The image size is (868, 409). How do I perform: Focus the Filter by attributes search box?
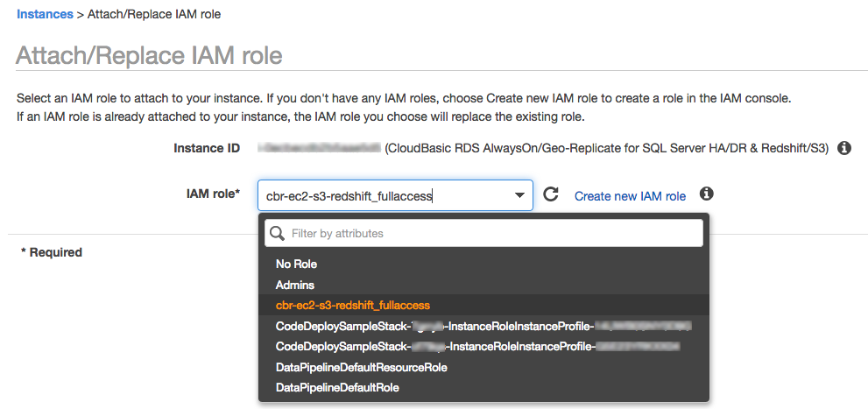[483, 234]
